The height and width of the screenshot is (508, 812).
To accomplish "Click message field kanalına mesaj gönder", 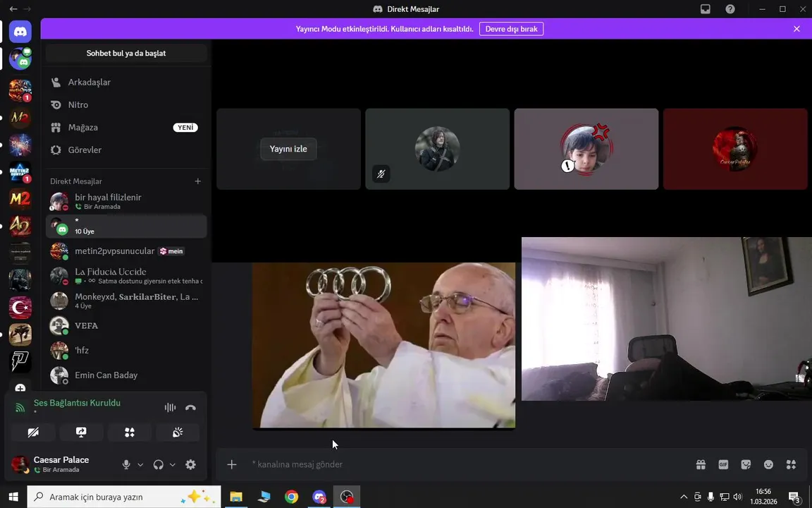I will click(466, 464).
